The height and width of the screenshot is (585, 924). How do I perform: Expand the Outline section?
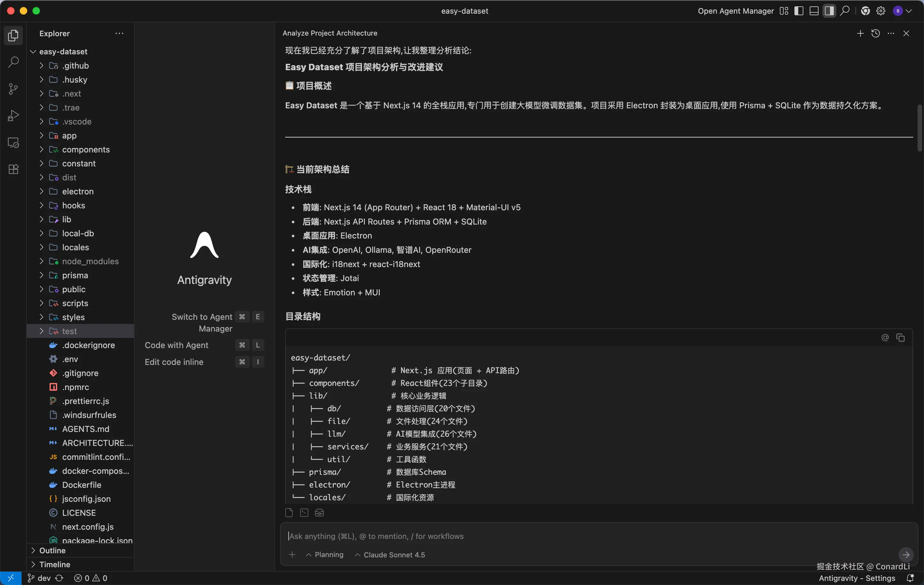[52, 550]
